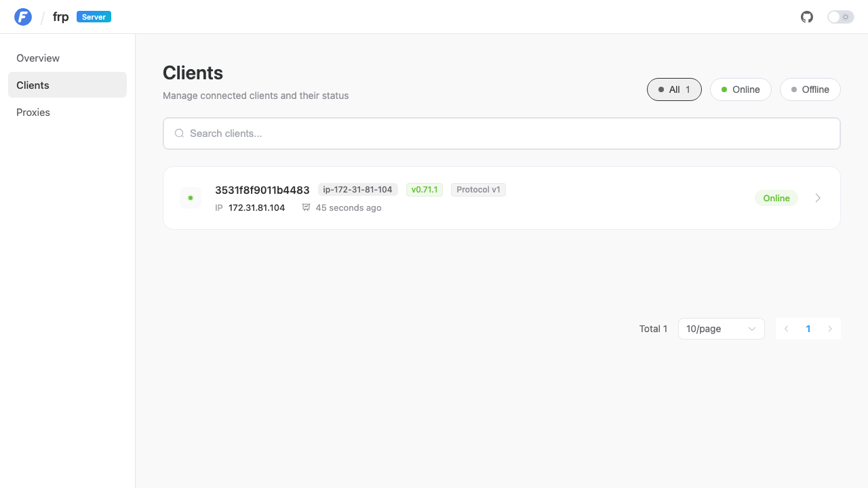Image resolution: width=868 pixels, height=488 pixels.
Task: Click the 45 seconds ago timestamp
Action: [x=349, y=208]
